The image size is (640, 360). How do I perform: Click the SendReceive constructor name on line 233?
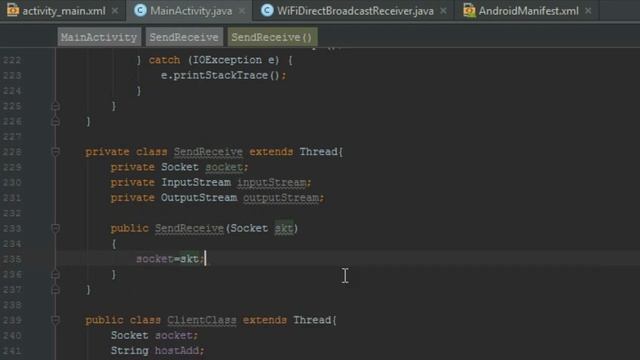pos(189,228)
